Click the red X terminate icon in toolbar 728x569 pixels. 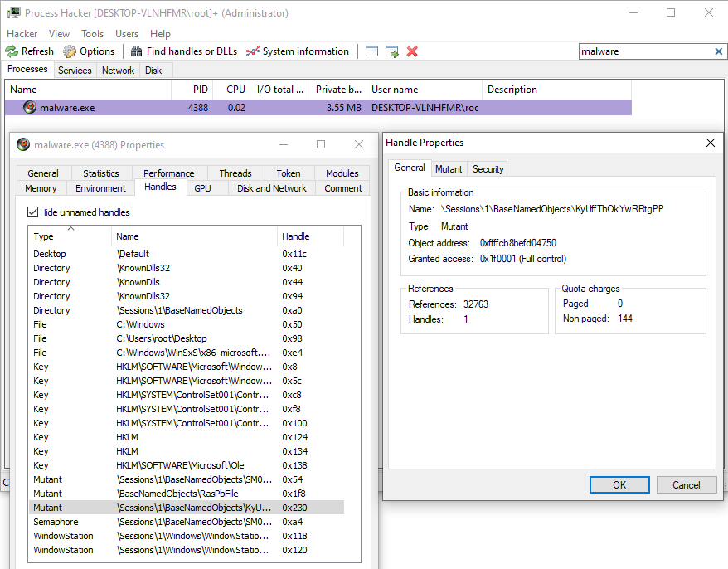tap(412, 51)
